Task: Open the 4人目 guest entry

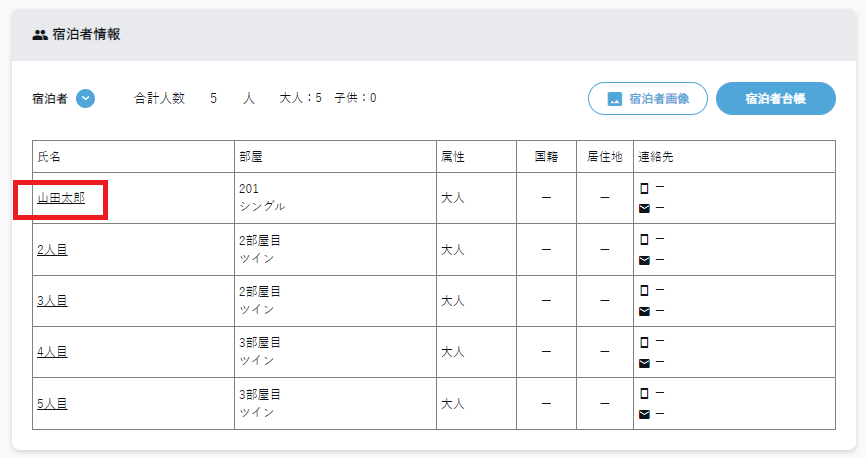Action: click(x=52, y=352)
